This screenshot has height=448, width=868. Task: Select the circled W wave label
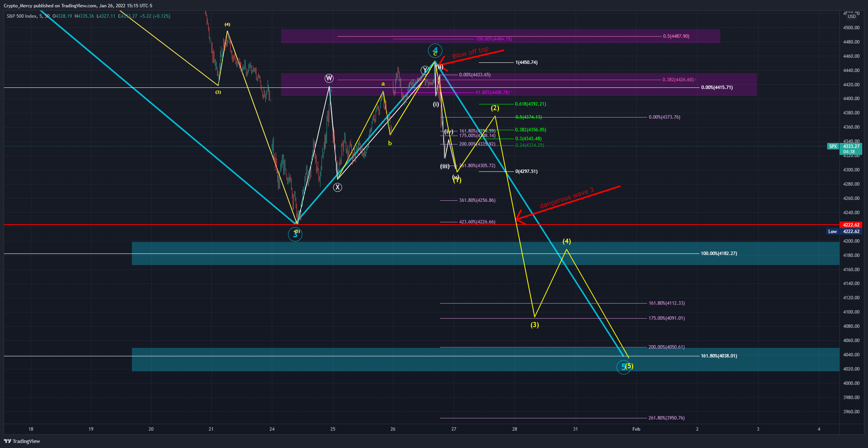coord(329,79)
